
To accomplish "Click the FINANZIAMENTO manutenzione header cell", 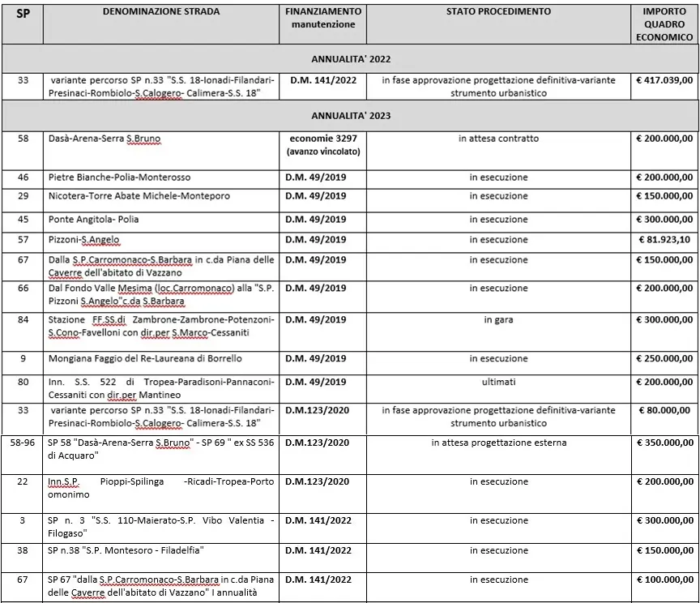I will [x=322, y=18].
